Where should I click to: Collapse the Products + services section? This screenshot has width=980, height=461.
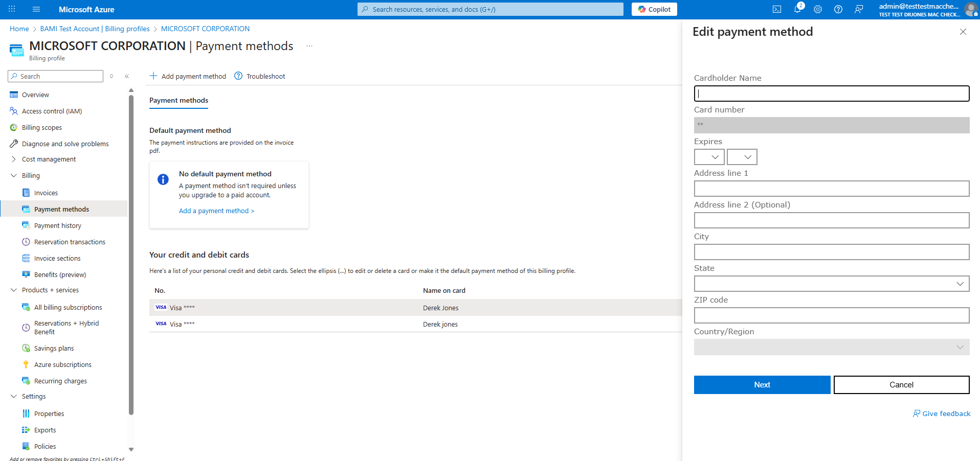(x=14, y=290)
